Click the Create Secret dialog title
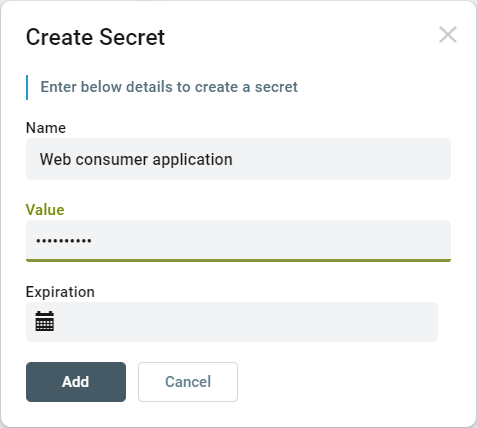This screenshot has width=477, height=428. [x=95, y=37]
